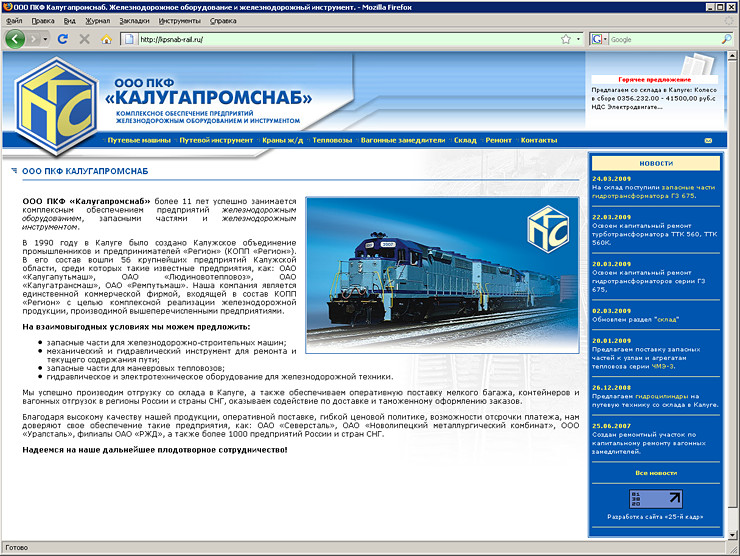Click the envelope email icon in site navigation
The height and width of the screenshot is (556, 740).
tap(708, 140)
